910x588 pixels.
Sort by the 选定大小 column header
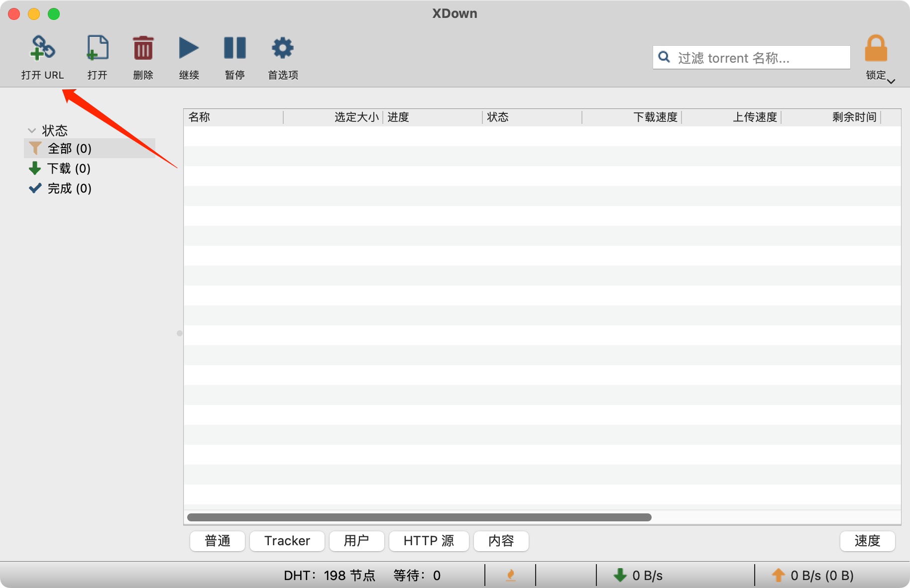point(333,117)
